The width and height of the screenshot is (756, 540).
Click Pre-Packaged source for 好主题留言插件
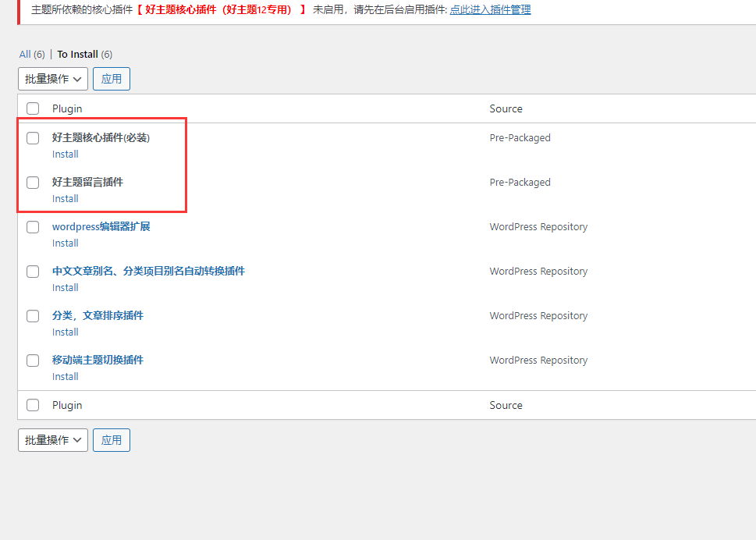520,183
